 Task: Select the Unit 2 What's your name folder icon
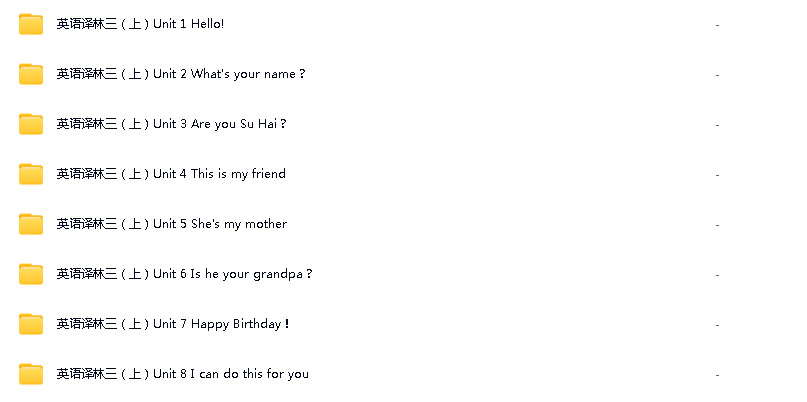point(31,74)
